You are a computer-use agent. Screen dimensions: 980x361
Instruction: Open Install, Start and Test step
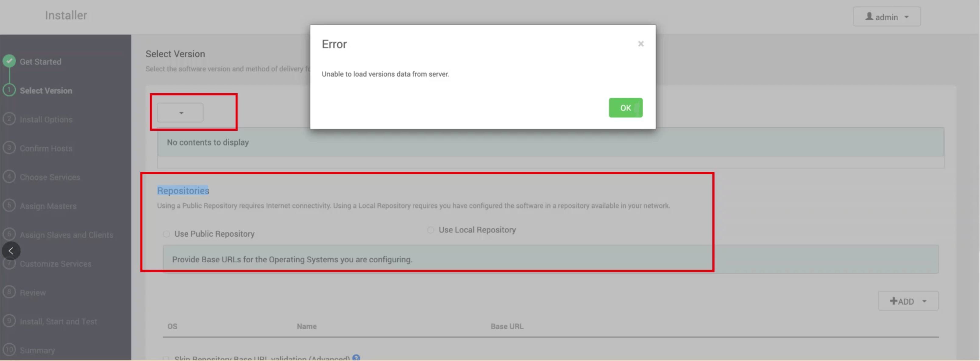[58, 321]
